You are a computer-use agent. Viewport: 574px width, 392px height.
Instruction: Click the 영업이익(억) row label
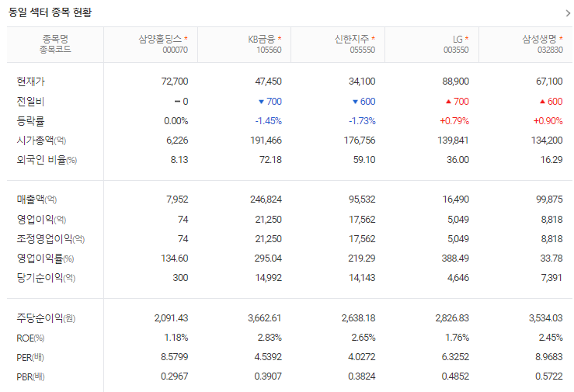41,220
